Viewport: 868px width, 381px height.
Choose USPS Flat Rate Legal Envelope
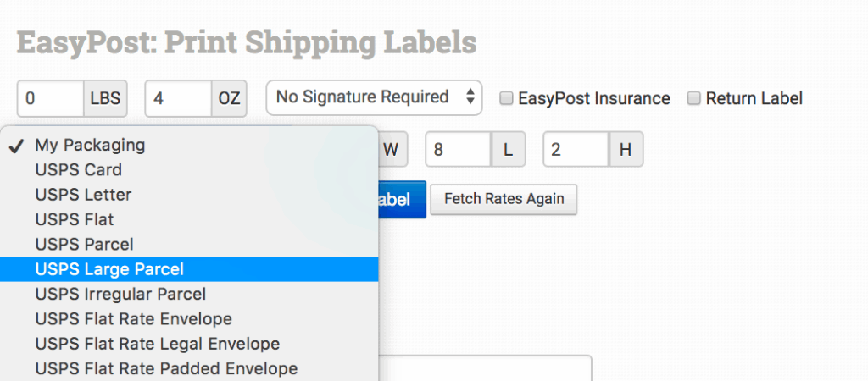click(x=158, y=344)
